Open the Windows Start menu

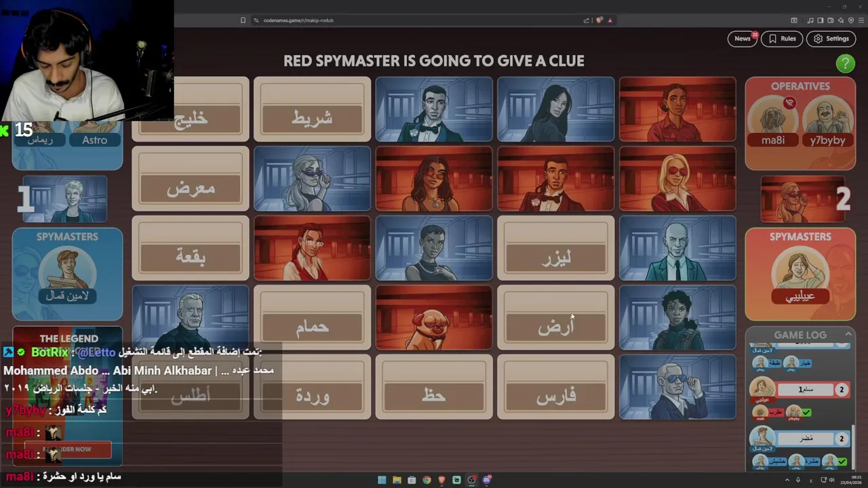click(382, 480)
